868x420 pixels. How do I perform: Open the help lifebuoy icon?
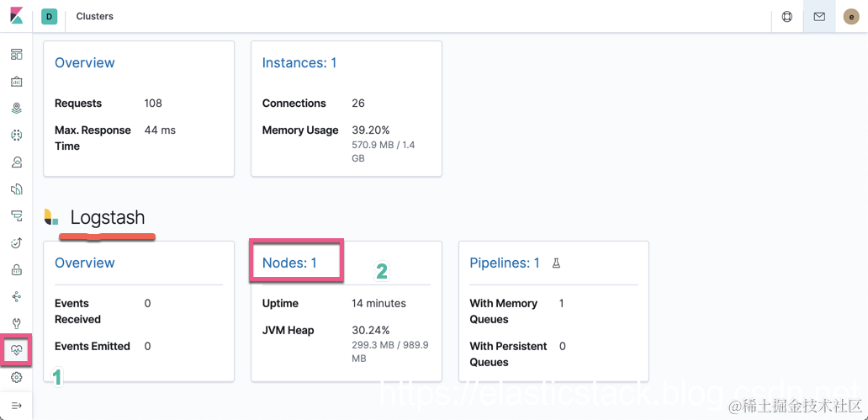[x=787, y=17]
